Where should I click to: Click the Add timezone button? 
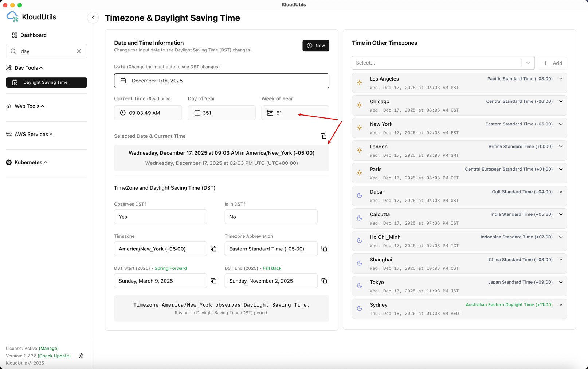click(x=552, y=63)
